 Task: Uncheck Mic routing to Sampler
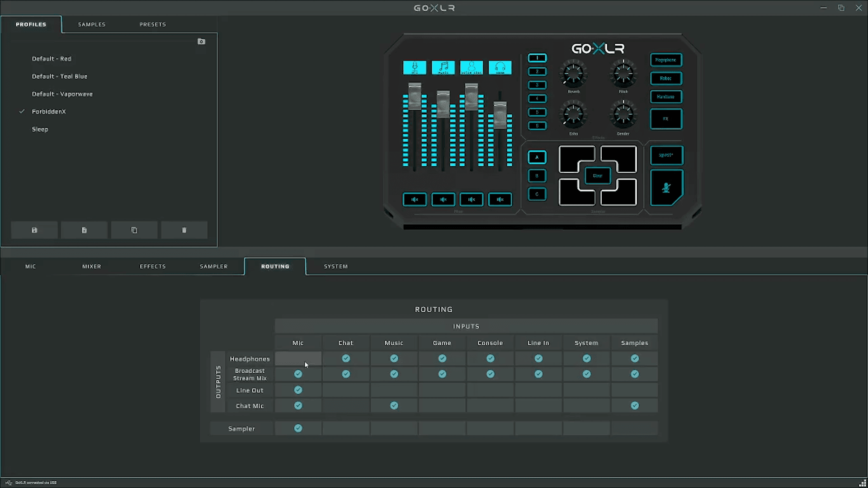[298, 428]
